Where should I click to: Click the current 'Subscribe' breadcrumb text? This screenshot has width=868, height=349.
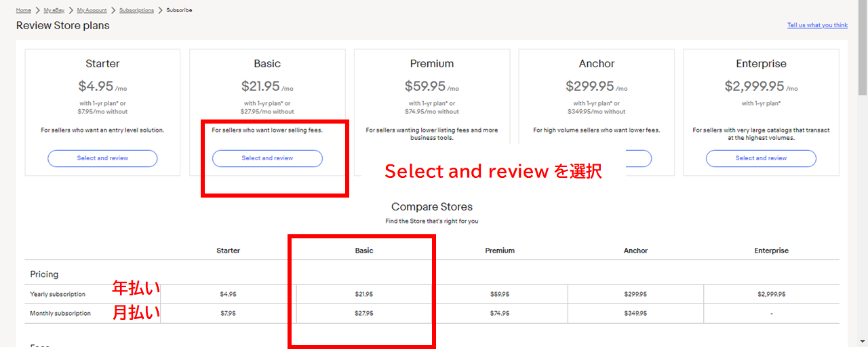pos(179,10)
